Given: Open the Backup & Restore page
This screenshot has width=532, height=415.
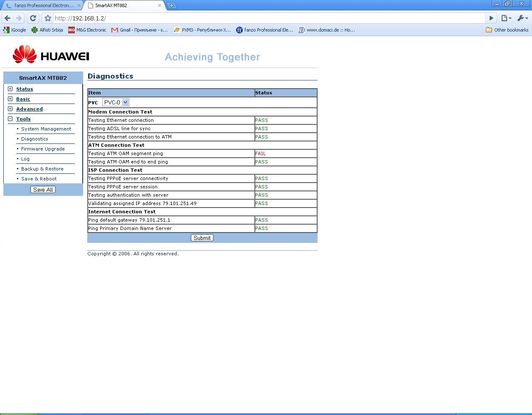Looking at the screenshot, I should (42, 169).
